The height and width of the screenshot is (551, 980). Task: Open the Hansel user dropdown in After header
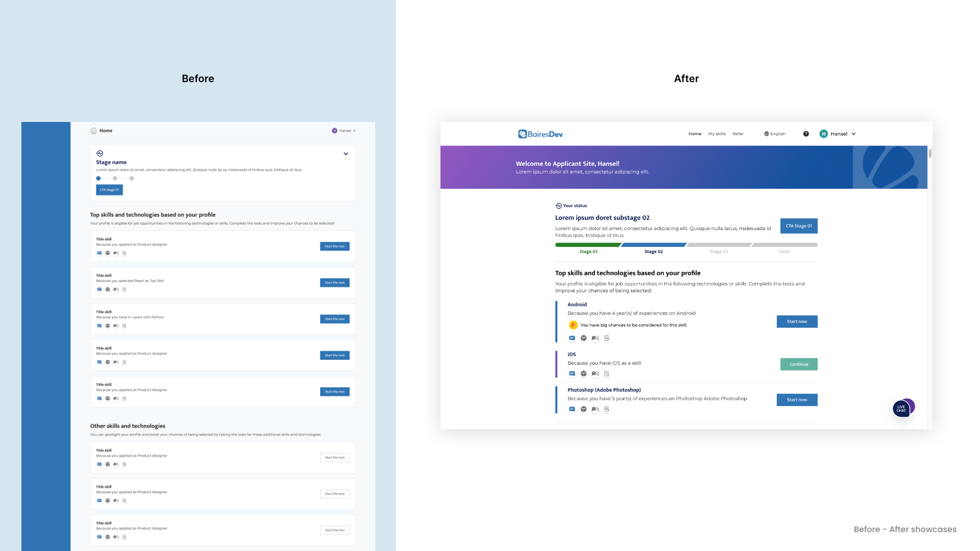pos(838,134)
